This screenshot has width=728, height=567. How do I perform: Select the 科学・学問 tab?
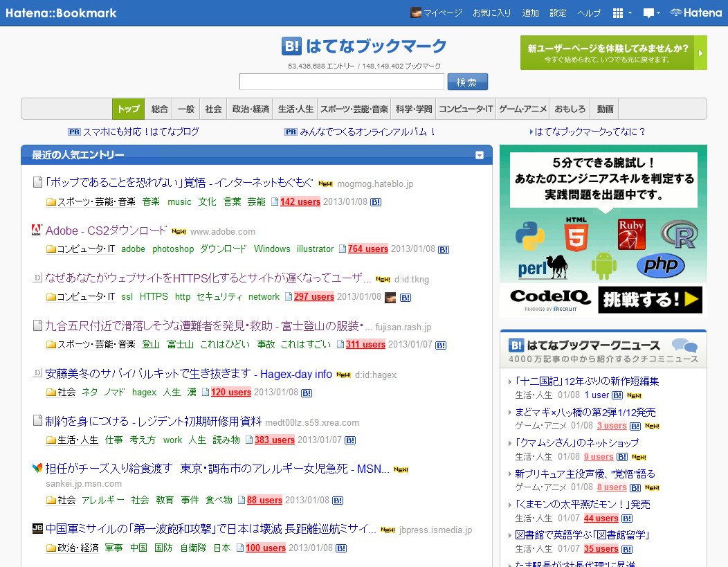tap(414, 109)
